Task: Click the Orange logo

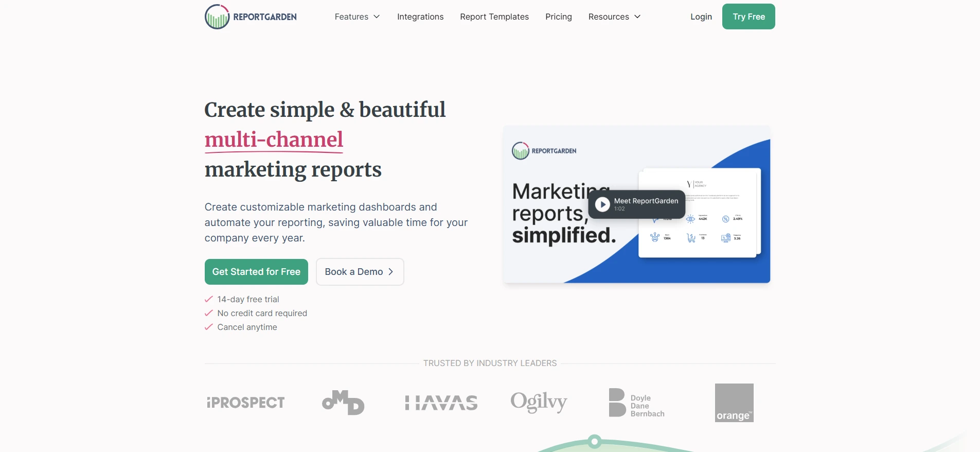Action: pyautogui.click(x=734, y=403)
